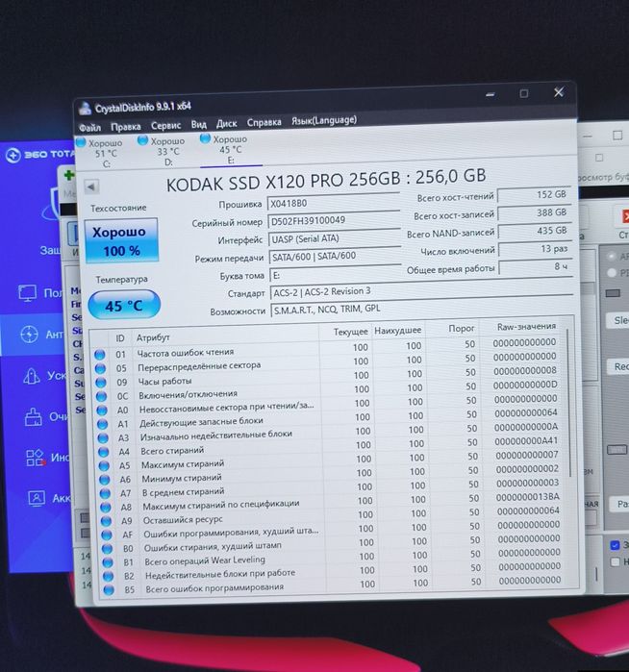This screenshot has height=672, width=629.
Task: Click the status dot for attribute A6
Action: (x=104, y=480)
